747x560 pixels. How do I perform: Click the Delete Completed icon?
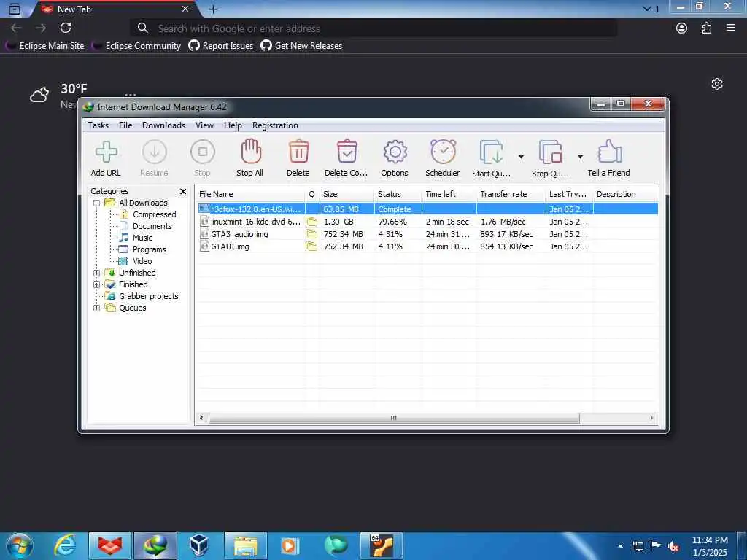point(347,152)
